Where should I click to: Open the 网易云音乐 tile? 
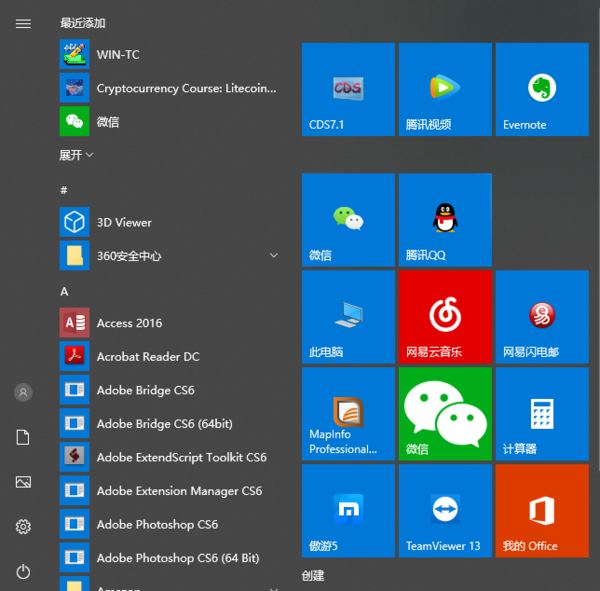pyautogui.click(x=445, y=316)
